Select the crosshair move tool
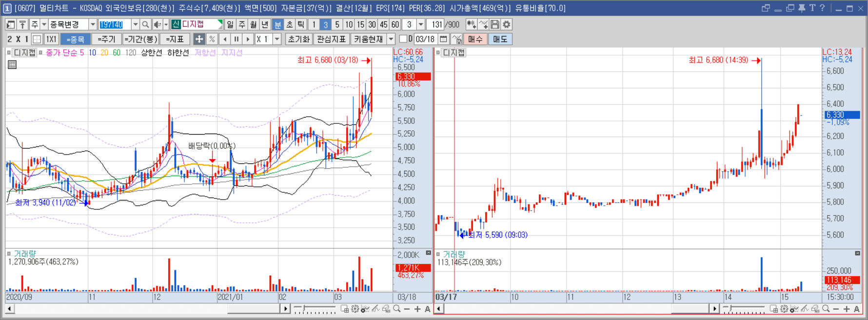 click(199, 39)
